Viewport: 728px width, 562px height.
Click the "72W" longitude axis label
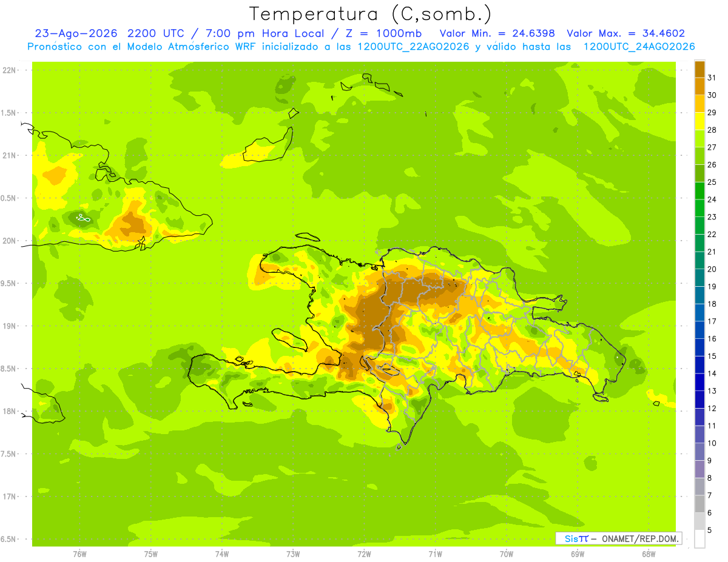364,554
